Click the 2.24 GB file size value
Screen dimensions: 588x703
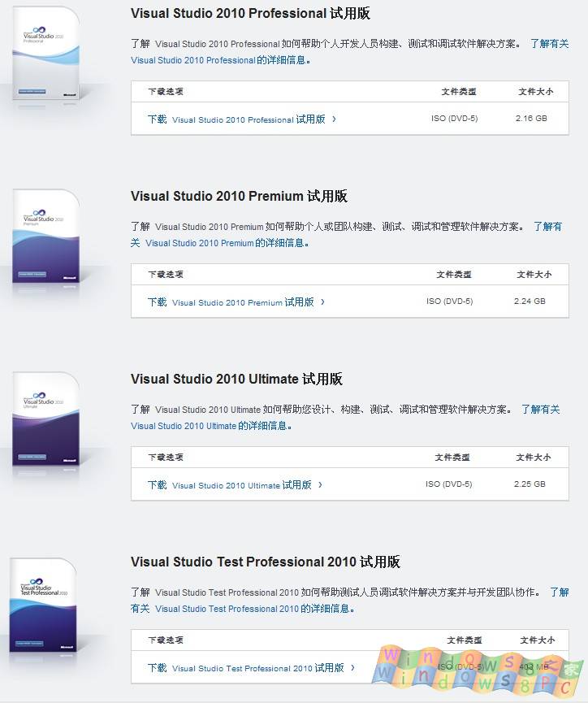coord(530,302)
